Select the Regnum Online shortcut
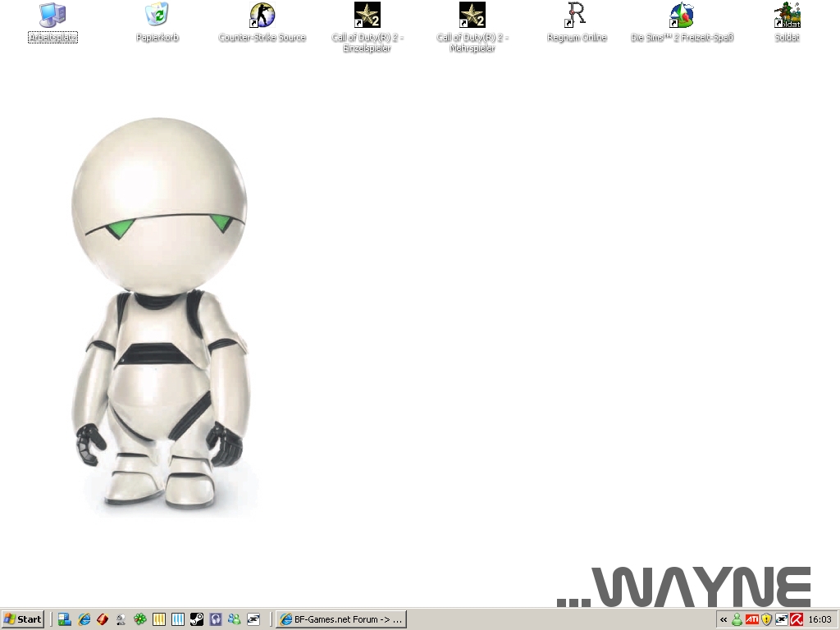The image size is (840, 630). (577, 16)
